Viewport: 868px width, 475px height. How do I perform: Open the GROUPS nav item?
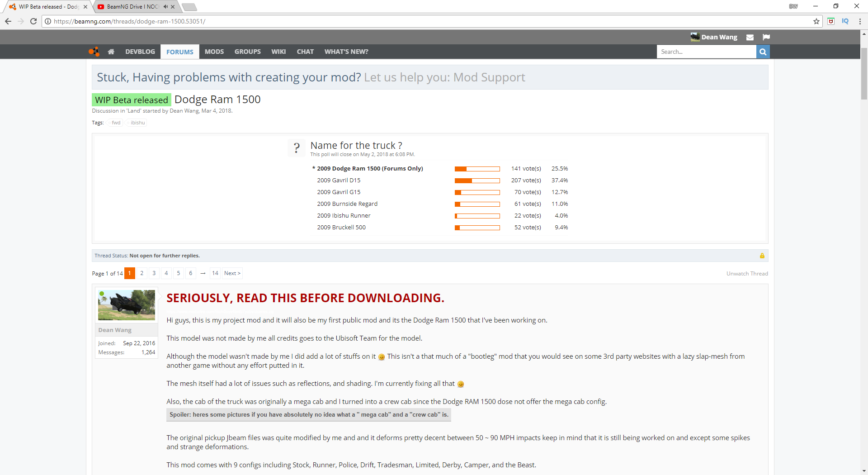(248, 52)
